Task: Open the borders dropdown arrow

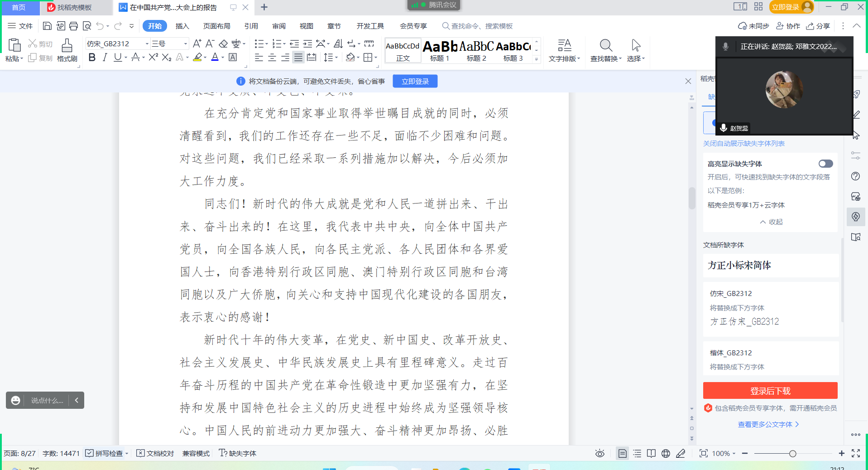Action: tap(376, 58)
